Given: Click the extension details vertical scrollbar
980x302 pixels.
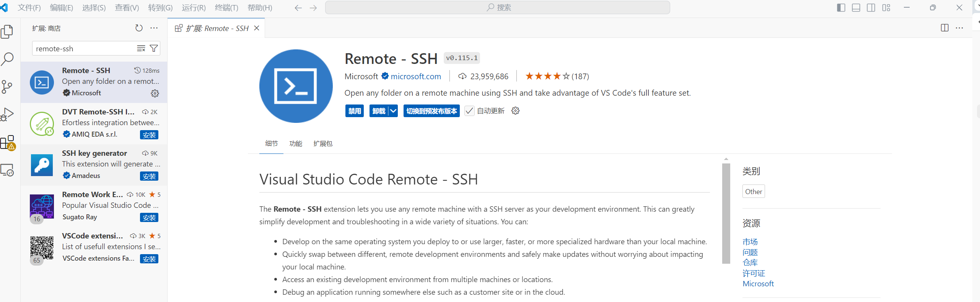Looking at the screenshot, I should click(726, 213).
